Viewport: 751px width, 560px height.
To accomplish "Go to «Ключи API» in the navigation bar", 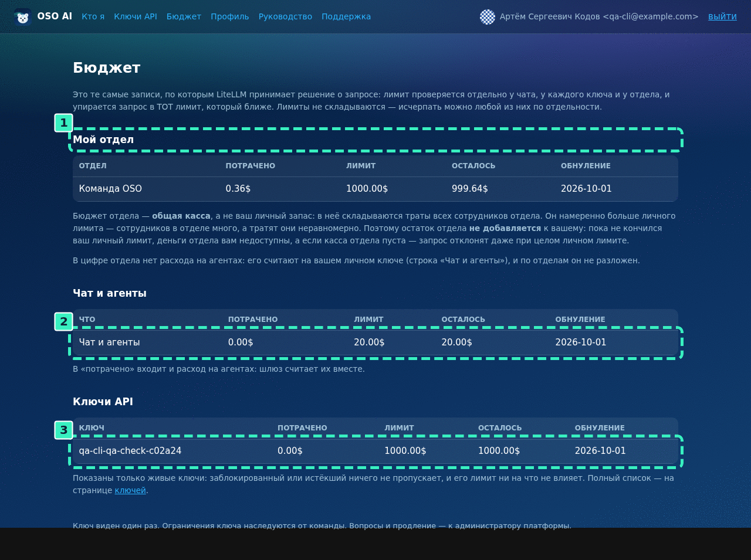I will [x=136, y=16].
